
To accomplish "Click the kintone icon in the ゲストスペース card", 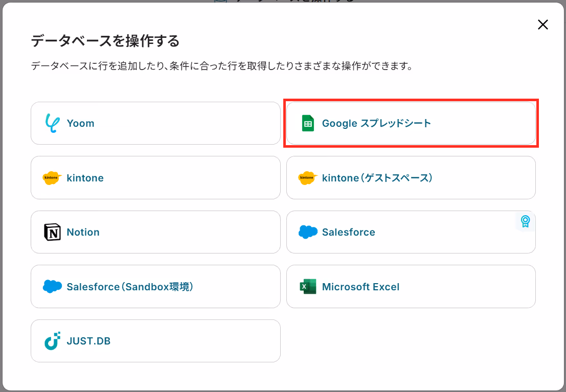I will (308, 177).
